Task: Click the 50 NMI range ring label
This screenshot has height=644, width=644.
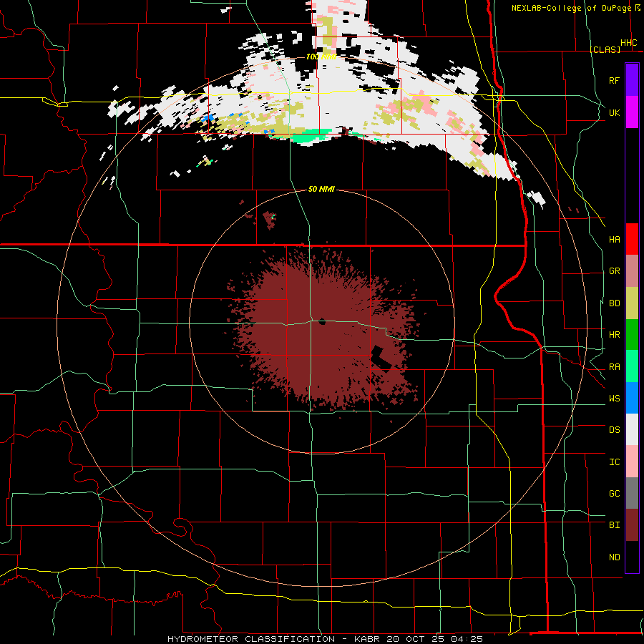Action: (x=321, y=189)
